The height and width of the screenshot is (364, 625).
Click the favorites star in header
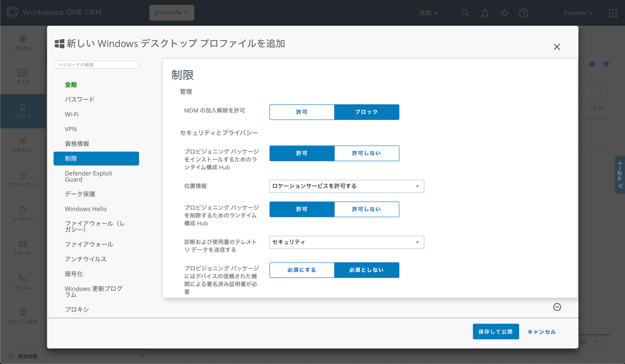point(504,13)
